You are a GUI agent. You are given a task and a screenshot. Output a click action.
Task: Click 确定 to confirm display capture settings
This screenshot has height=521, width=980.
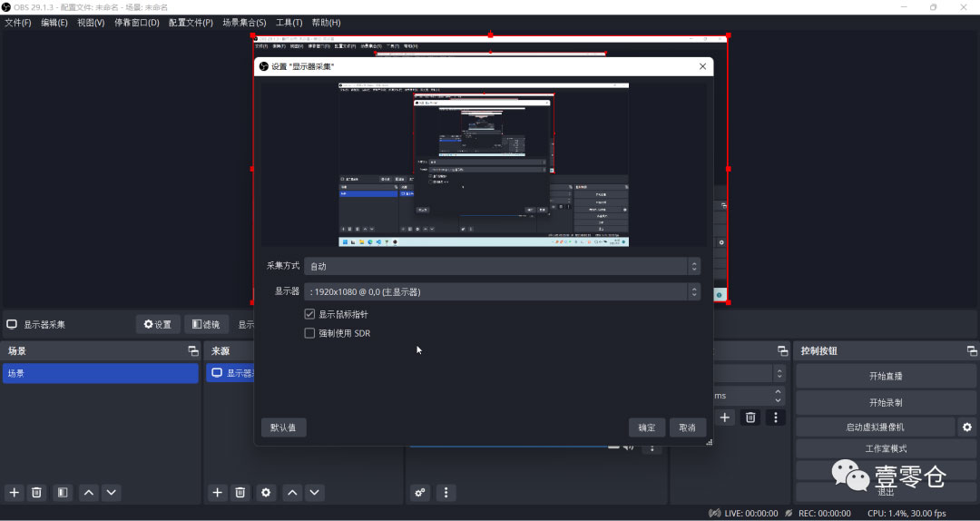(x=646, y=428)
